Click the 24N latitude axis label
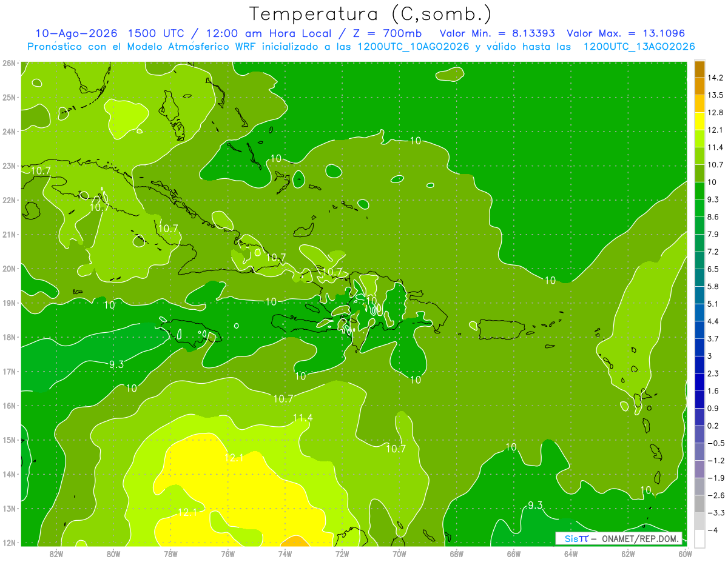The width and height of the screenshot is (728, 562). pos(8,132)
